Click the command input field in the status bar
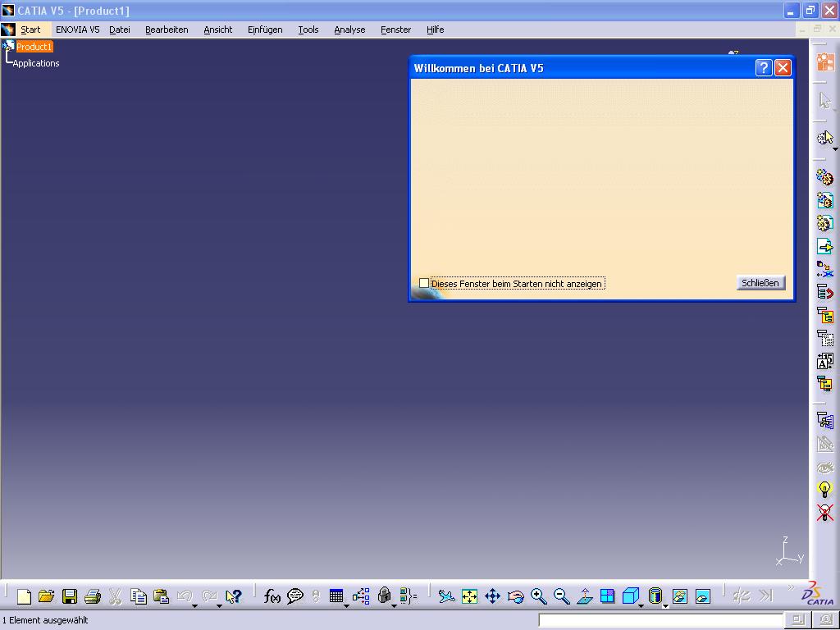 [x=661, y=620]
